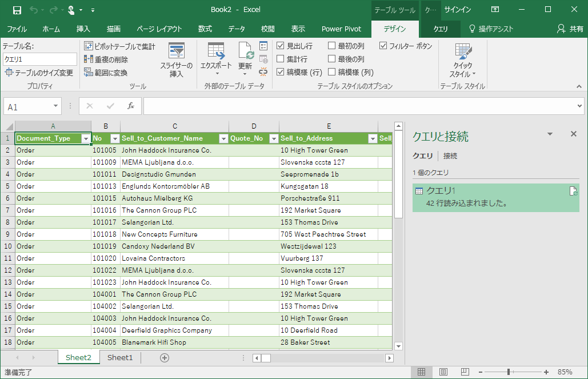The image size is (588, 379).
Task: Open table properties icon in external data group
Action: point(263,46)
